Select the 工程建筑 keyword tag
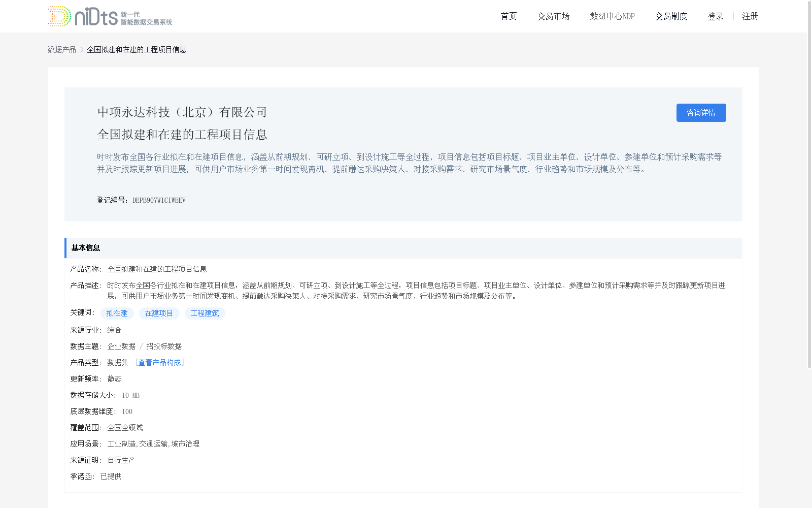The image size is (812, 508). click(x=205, y=313)
